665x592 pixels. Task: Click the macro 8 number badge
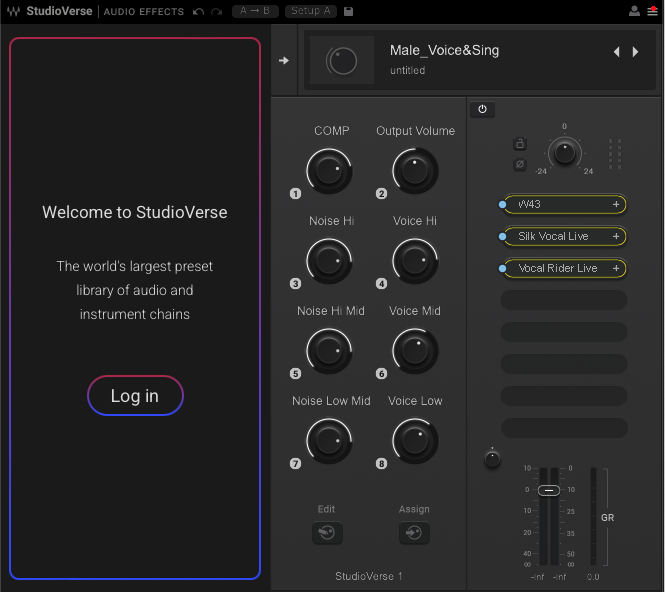(x=381, y=464)
